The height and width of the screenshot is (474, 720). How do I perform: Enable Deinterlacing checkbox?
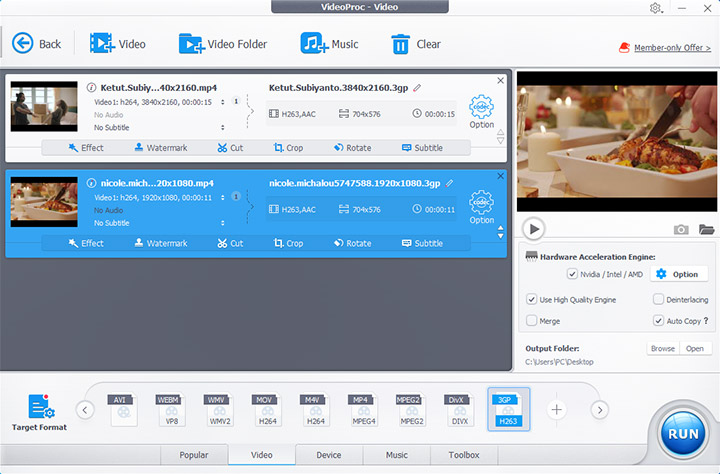pyautogui.click(x=658, y=299)
